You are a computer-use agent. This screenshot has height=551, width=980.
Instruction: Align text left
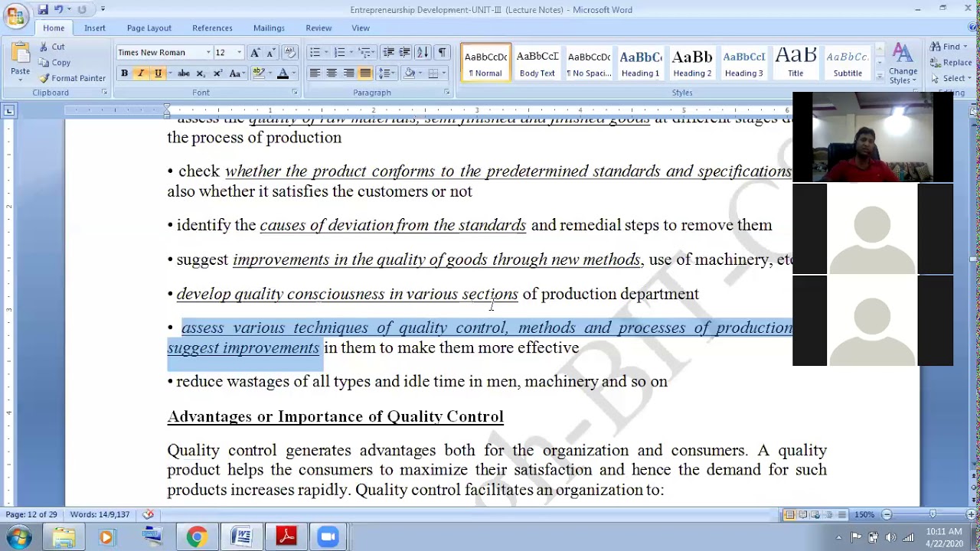(315, 73)
